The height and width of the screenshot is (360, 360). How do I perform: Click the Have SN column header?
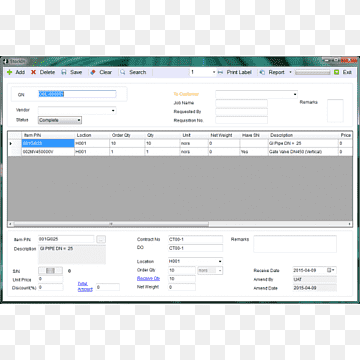click(254, 135)
